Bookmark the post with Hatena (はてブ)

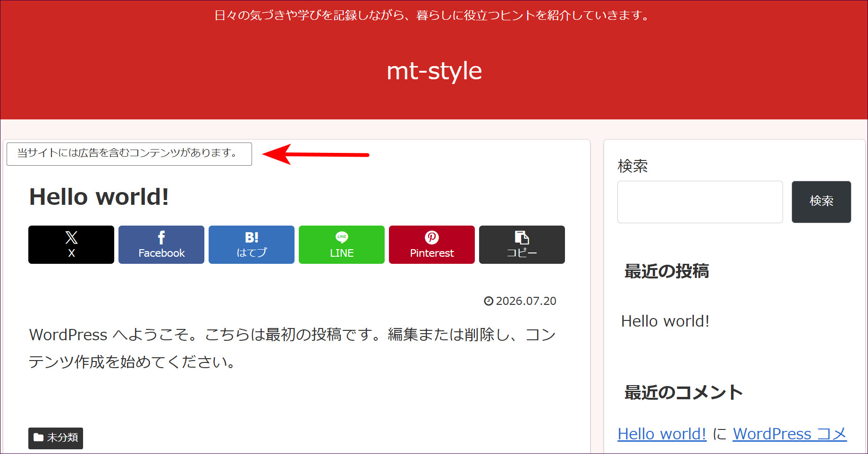click(x=252, y=244)
